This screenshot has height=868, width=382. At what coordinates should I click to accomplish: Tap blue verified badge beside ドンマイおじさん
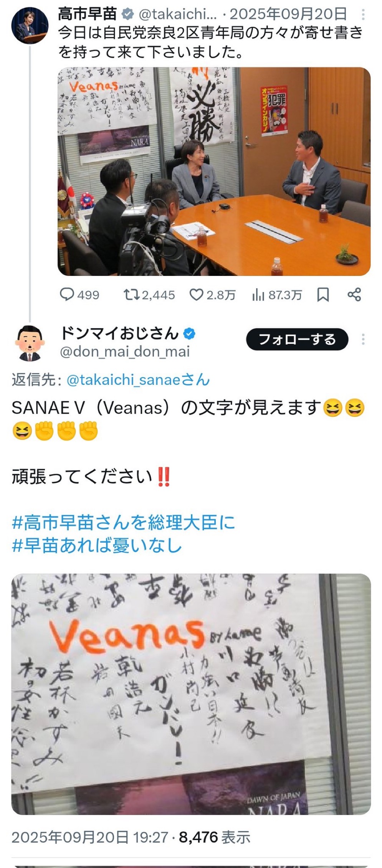189,333
